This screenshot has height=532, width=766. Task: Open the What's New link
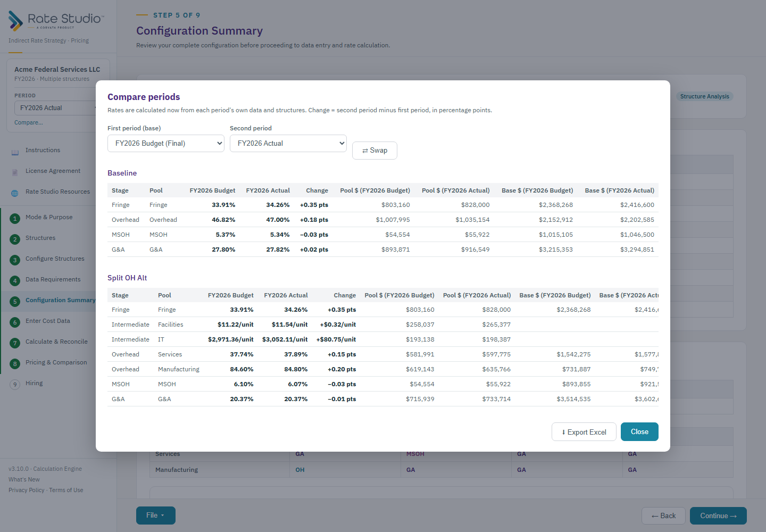(x=24, y=480)
